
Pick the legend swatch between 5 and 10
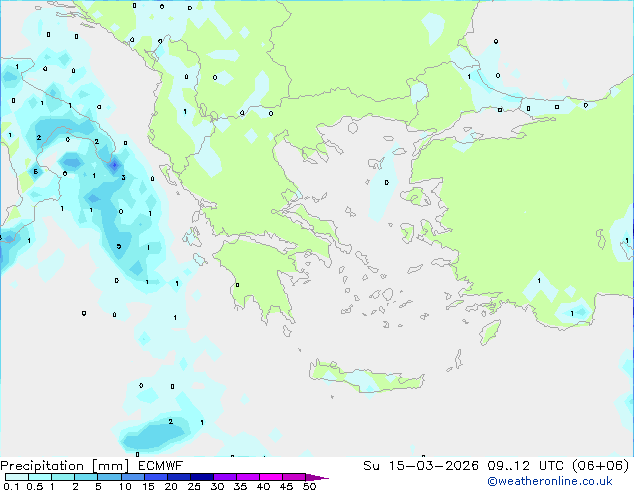(109, 477)
